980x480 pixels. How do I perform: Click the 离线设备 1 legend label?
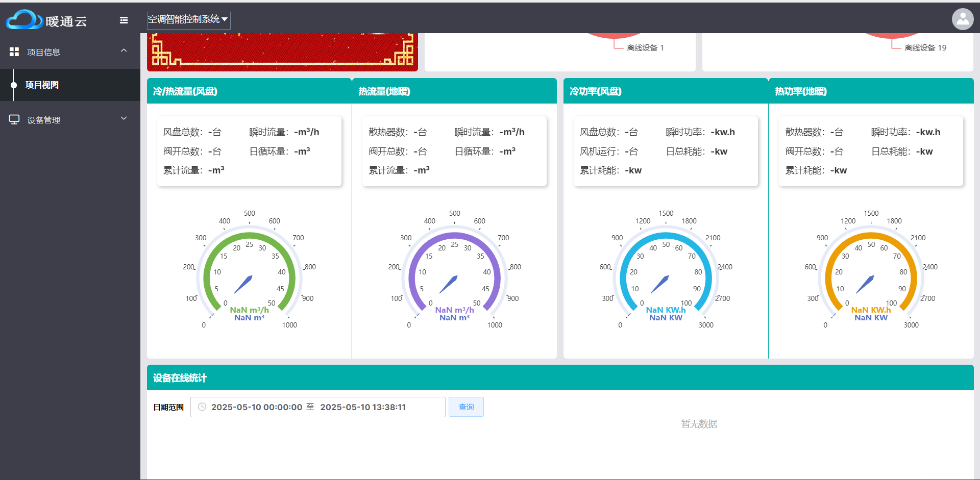coord(645,48)
